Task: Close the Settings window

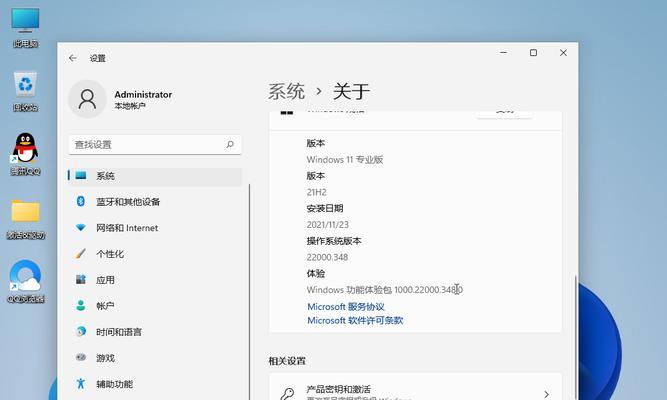Action: pyautogui.click(x=563, y=52)
